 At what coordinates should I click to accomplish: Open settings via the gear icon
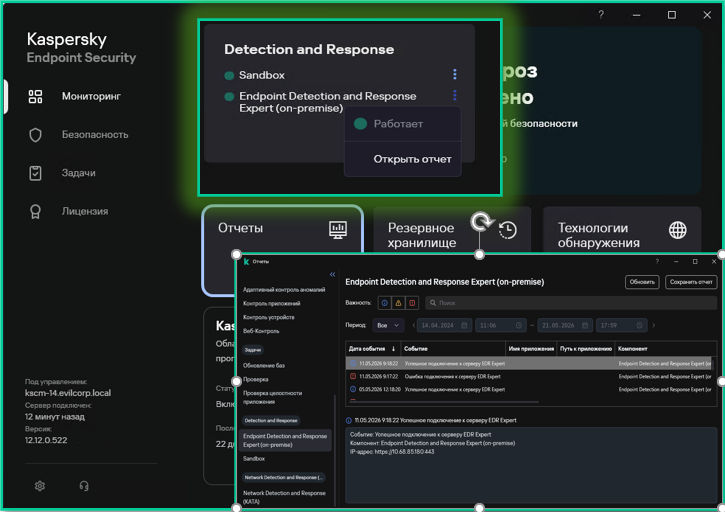pos(40,486)
